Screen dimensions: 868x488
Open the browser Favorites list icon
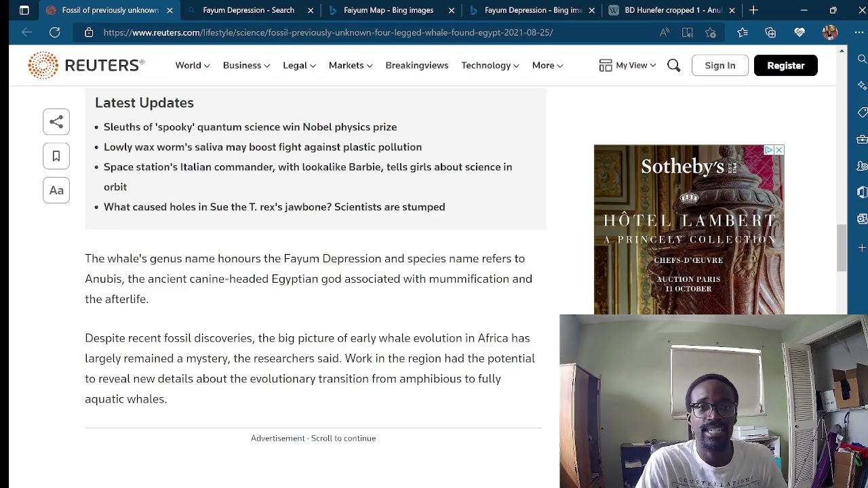[743, 33]
